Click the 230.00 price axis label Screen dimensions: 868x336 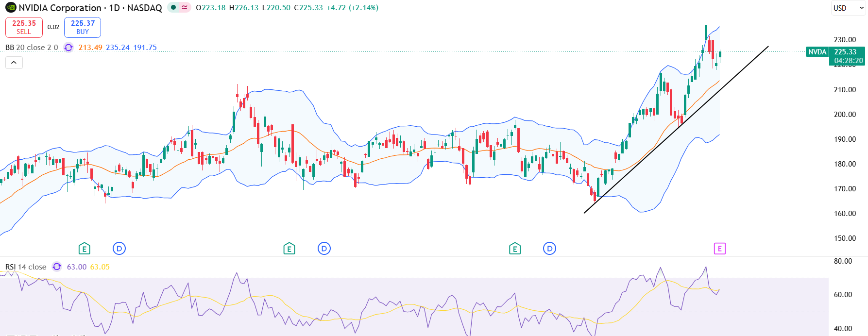845,40
